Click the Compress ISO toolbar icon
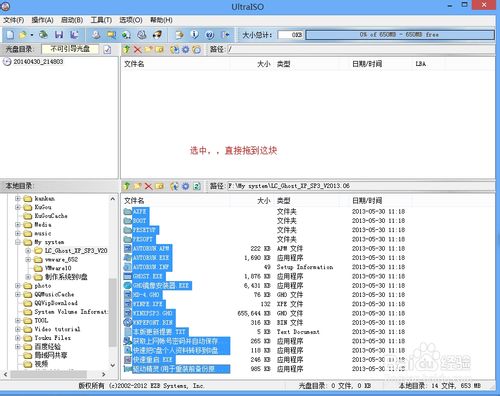Screen dimensions: 500x396 pos(126,35)
